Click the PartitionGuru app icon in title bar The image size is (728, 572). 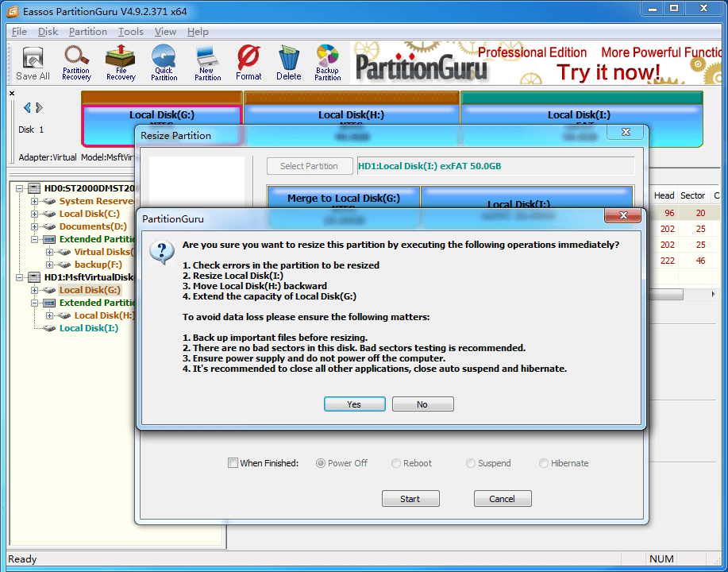13,11
